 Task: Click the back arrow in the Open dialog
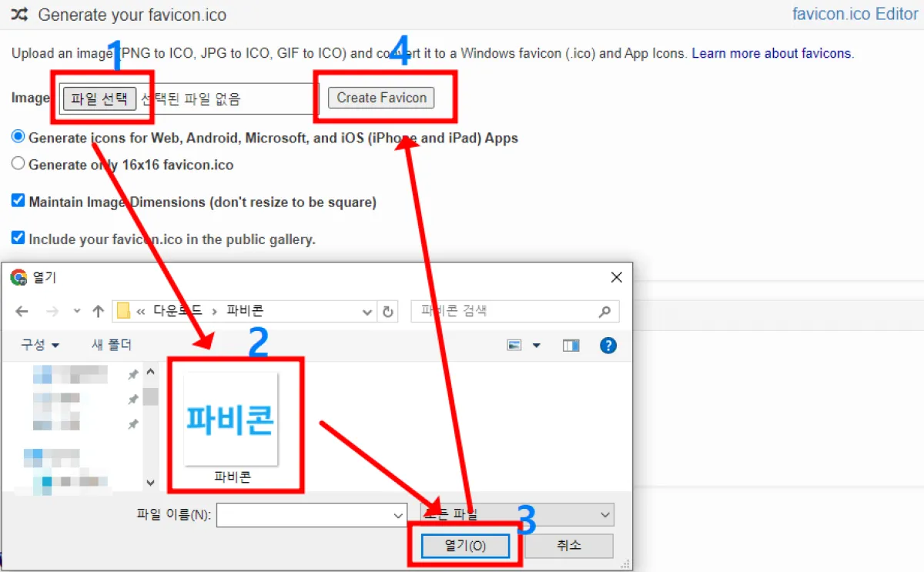coord(22,311)
